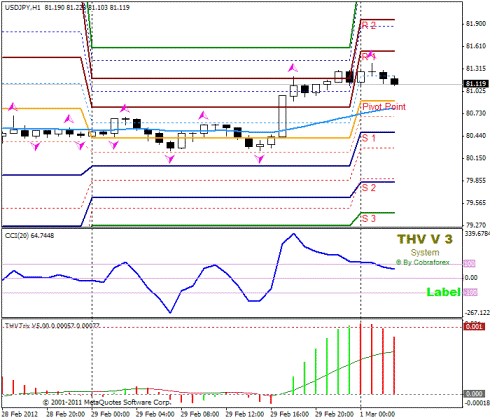Click the By Cobraforex credit text
The height and width of the screenshot is (420, 490).
423,263
